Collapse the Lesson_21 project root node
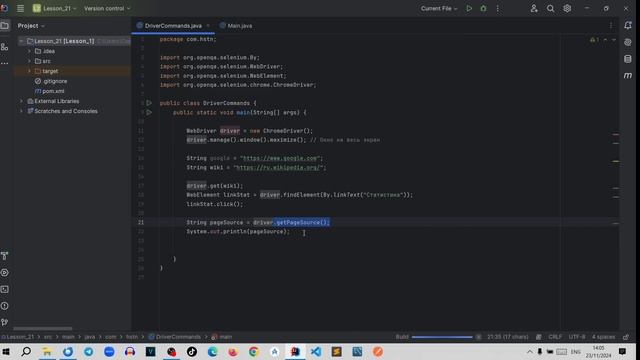This screenshot has width=640, height=360. click(x=21, y=41)
